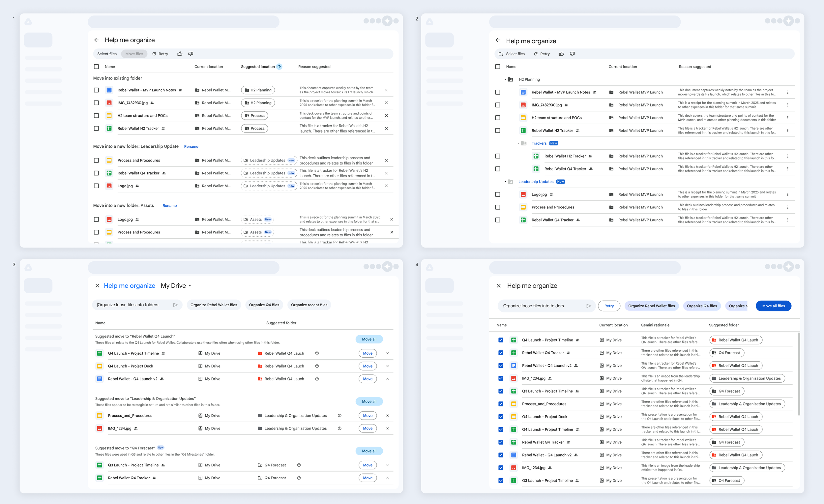Click the thumbs down feedback icon

click(x=191, y=53)
